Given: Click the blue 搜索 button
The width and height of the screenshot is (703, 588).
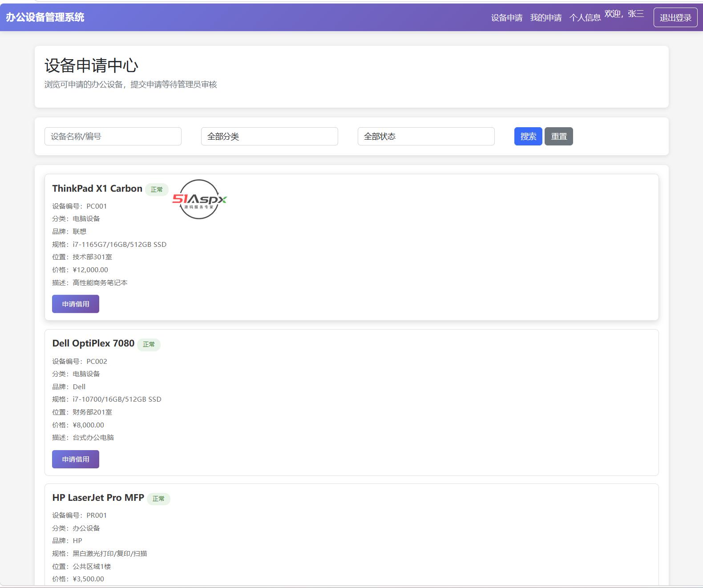Looking at the screenshot, I should click(x=528, y=136).
